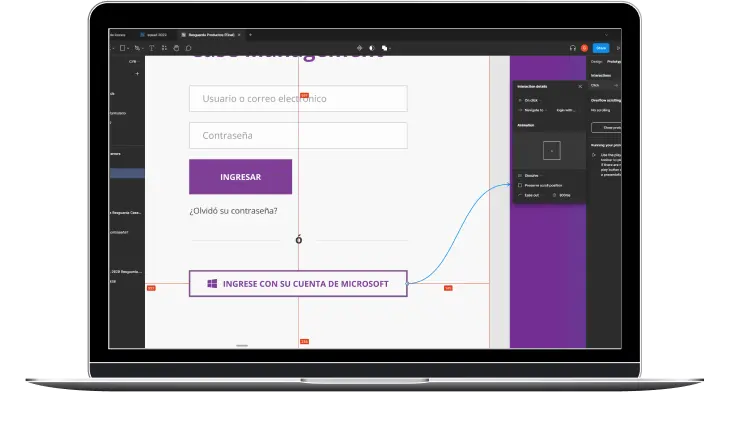Viewport: 730px width, 430px height.
Task: Start audio call with headphones icon
Action: pyautogui.click(x=573, y=48)
